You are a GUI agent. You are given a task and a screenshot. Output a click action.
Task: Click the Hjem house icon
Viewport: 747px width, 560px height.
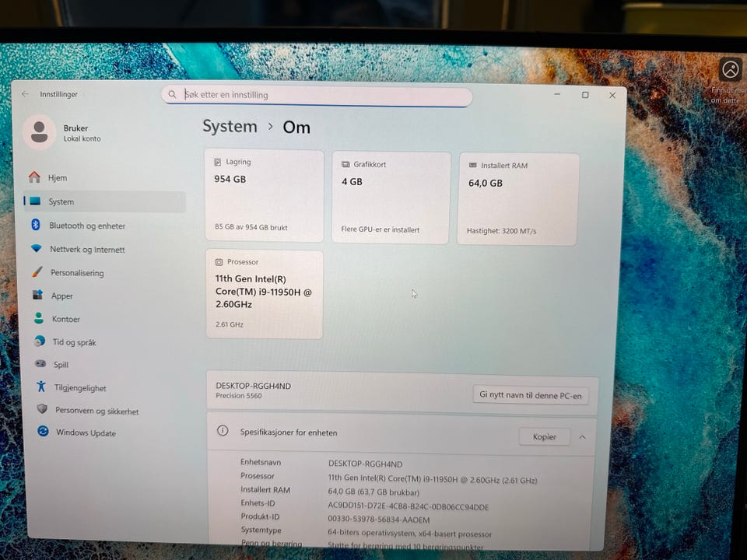tap(34, 177)
